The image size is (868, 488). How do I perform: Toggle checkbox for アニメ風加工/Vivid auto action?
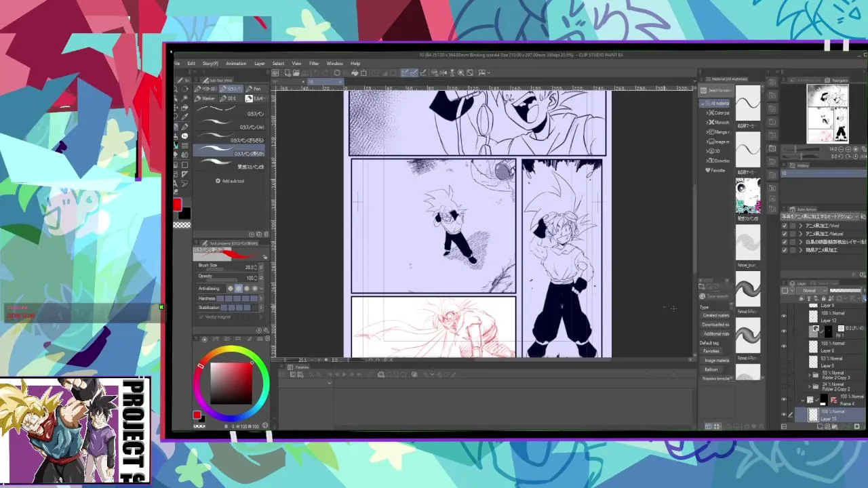pos(785,226)
